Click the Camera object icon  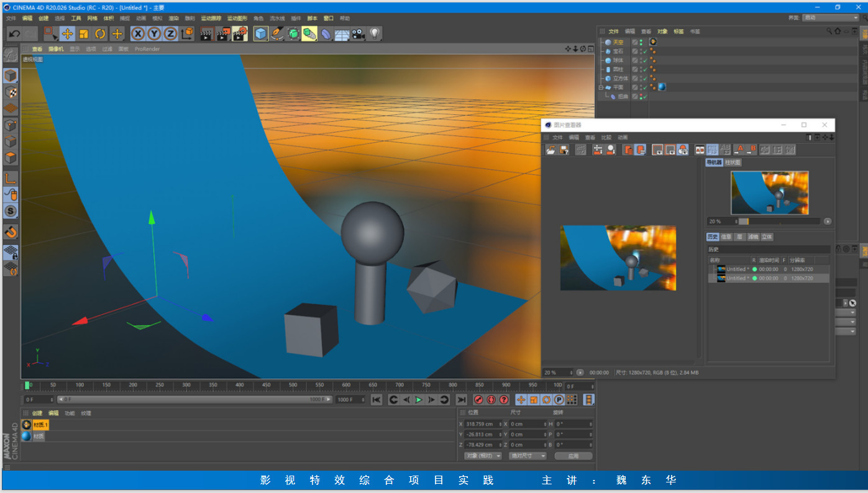358,34
